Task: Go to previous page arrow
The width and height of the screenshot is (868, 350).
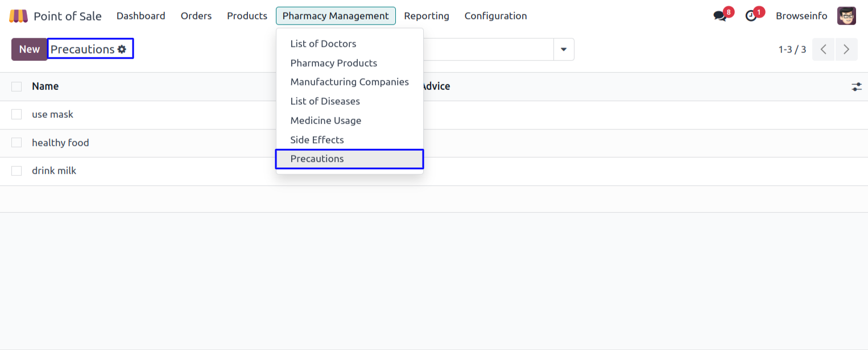Action: [x=823, y=50]
